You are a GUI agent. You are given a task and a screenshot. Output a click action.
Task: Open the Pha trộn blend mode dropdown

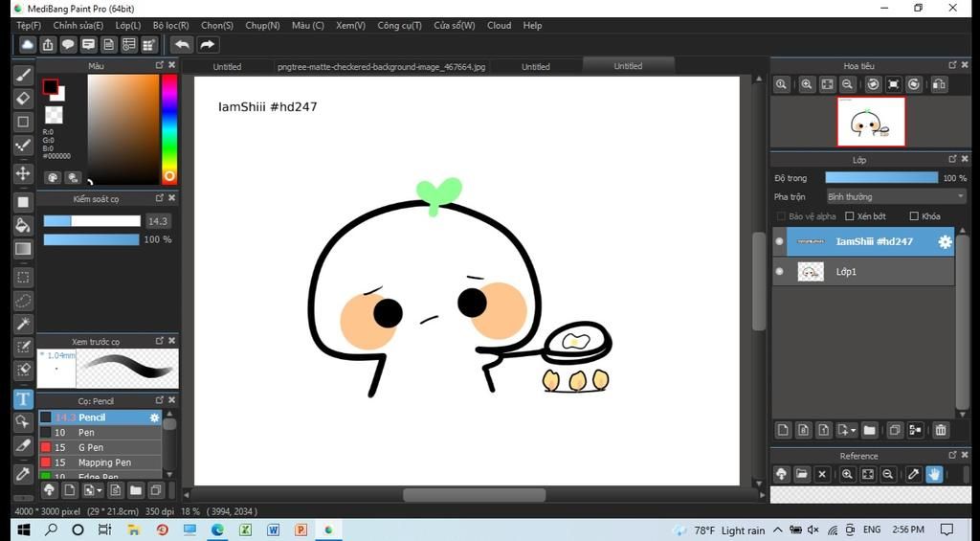click(x=896, y=196)
